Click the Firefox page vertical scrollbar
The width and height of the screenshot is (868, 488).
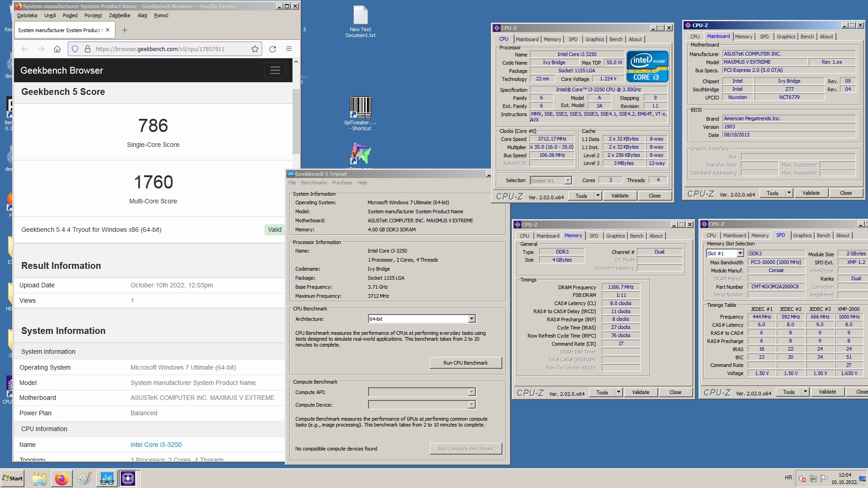point(296,121)
